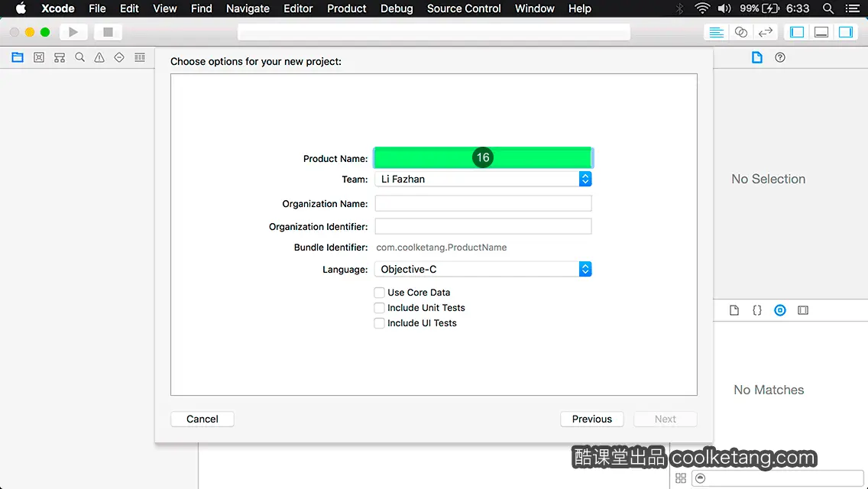This screenshot has height=489, width=868.
Task: Toggle the Utilities panel
Action: [x=846, y=32]
